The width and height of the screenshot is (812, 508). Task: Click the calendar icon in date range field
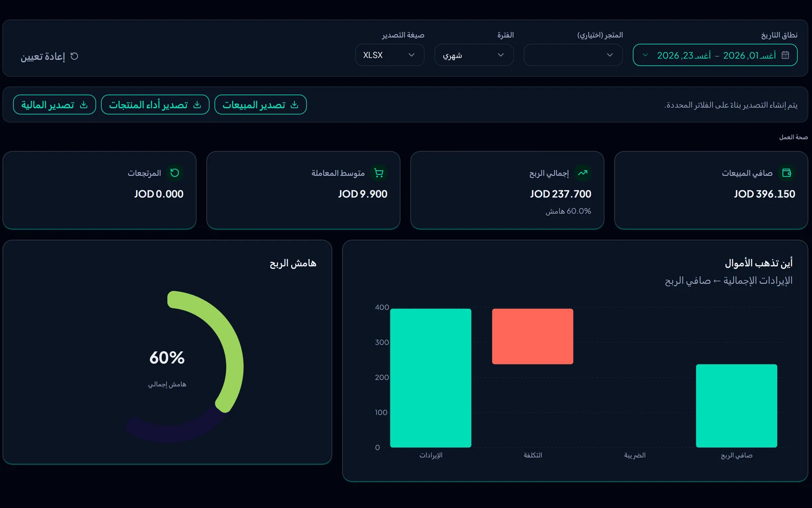coord(785,55)
